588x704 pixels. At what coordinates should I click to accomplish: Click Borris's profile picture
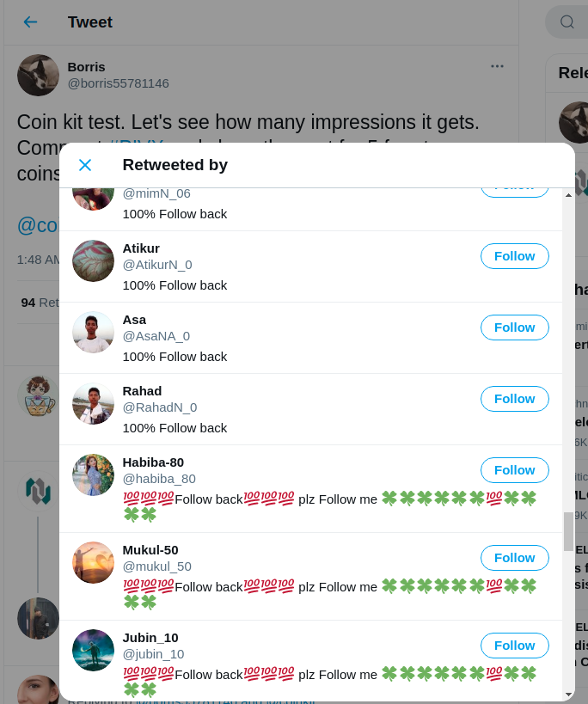click(38, 75)
